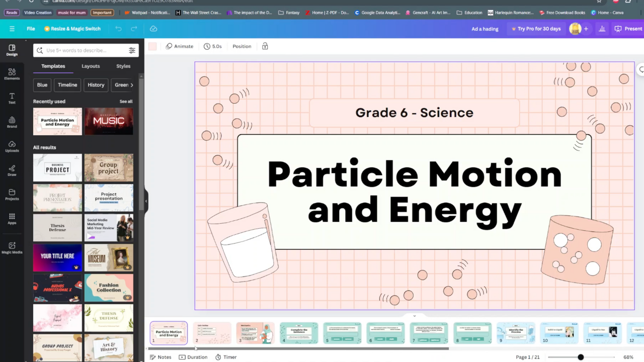Open slide 10 thumbnail in the filmstrip
Screen dimensions: 644x362
pyautogui.click(x=559, y=333)
